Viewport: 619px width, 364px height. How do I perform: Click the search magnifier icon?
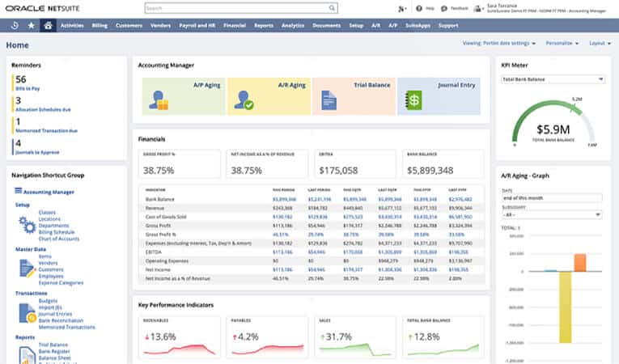click(332, 8)
